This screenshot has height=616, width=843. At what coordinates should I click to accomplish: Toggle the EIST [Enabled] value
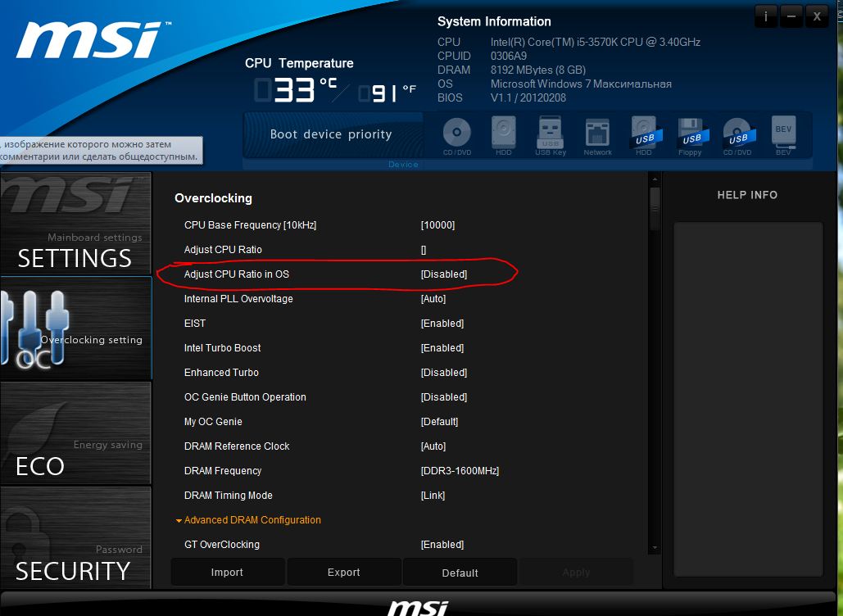pos(442,324)
